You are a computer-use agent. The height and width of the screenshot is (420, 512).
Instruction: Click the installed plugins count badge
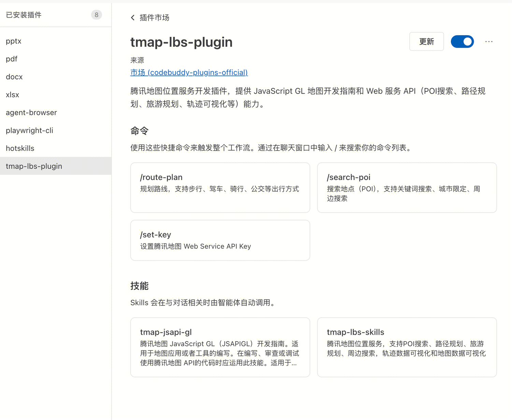[x=97, y=15]
